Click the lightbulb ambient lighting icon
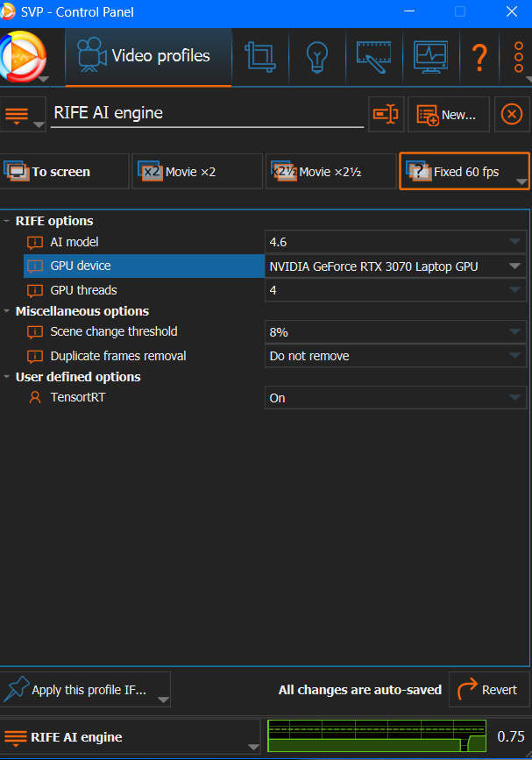The image size is (532, 760). (316, 56)
